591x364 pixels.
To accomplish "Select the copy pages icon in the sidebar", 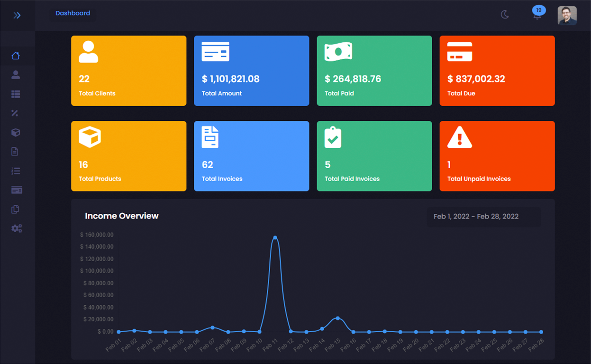I will pos(16,209).
